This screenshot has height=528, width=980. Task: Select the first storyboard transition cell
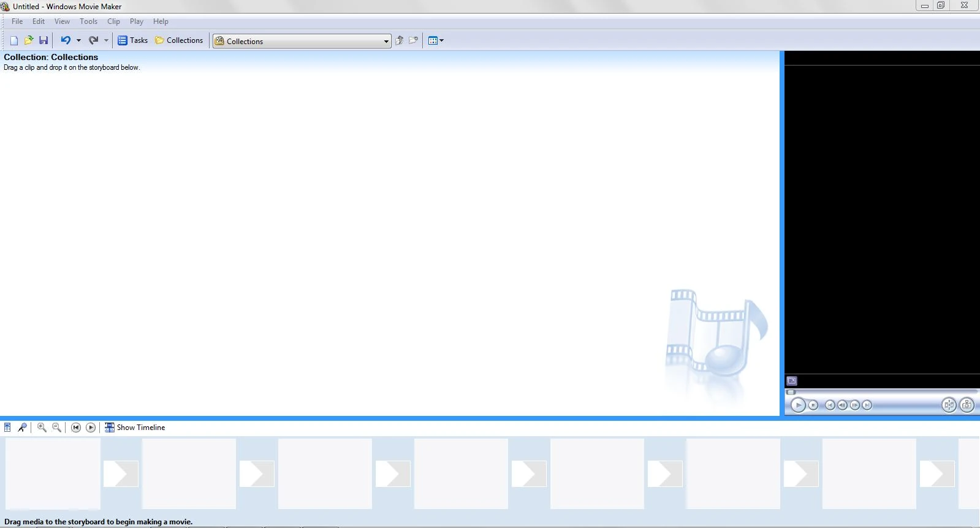pyautogui.click(x=121, y=473)
